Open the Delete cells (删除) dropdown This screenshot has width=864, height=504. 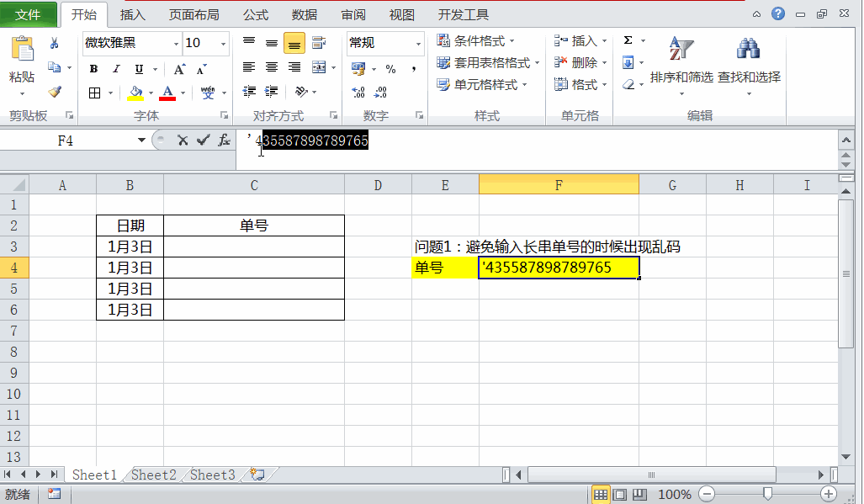[x=605, y=63]
